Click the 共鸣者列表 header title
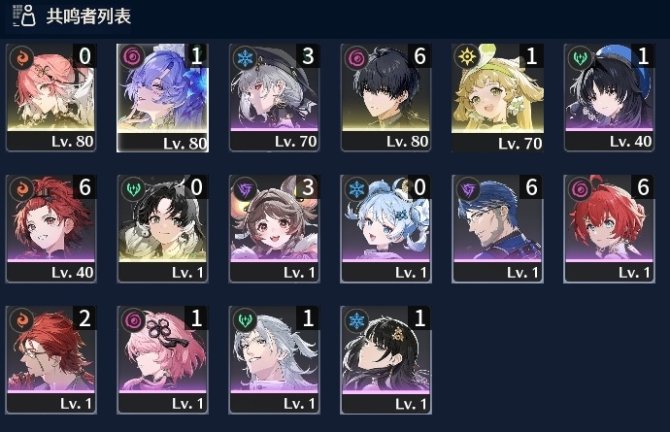670x432 pixels. click(x=88, y=16)
